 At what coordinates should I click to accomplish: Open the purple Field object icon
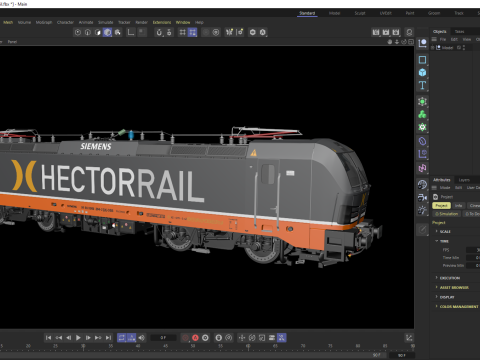422,154
